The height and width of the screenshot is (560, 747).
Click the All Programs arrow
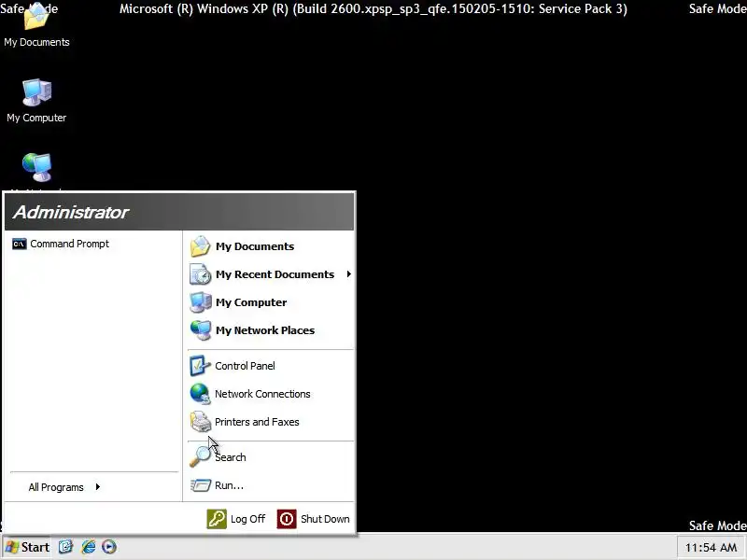[x=98, y=486]
